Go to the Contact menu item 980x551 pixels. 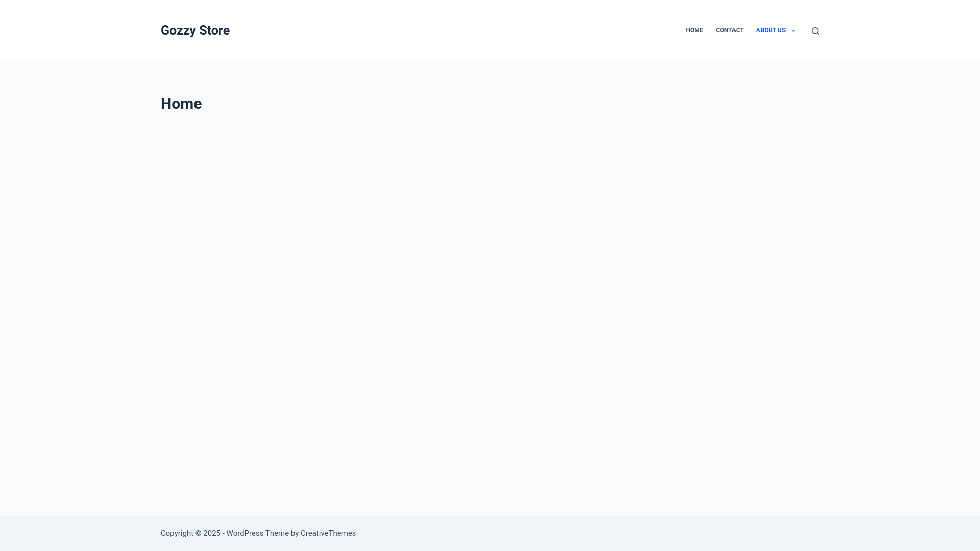pos(729,30)
